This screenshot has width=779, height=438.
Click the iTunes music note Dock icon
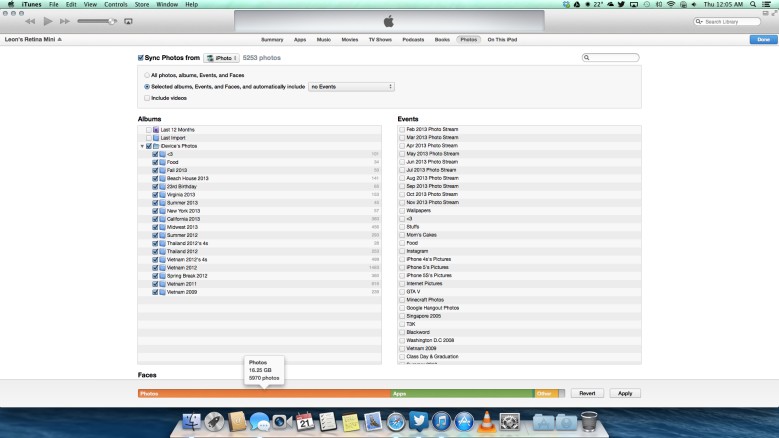[441, 422]
